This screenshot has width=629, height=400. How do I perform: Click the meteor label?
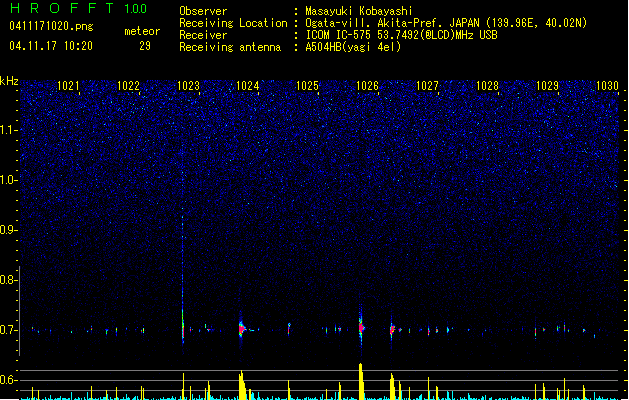click(x=142, y=31)
